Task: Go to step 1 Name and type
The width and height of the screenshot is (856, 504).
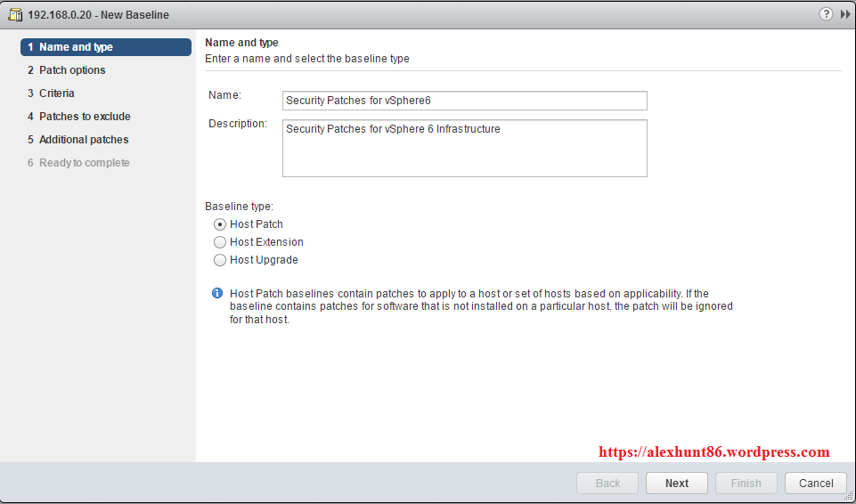Action: tap(106, 47)
